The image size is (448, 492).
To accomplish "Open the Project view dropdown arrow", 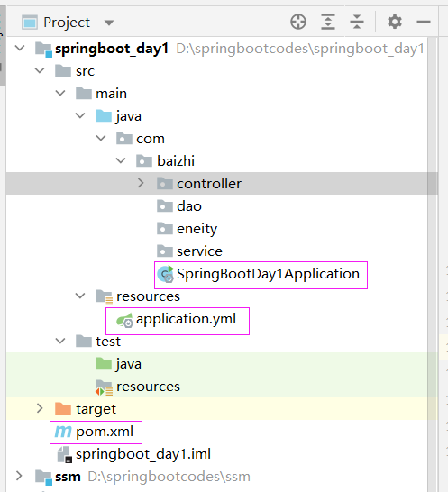I will [x=109, y=23].
